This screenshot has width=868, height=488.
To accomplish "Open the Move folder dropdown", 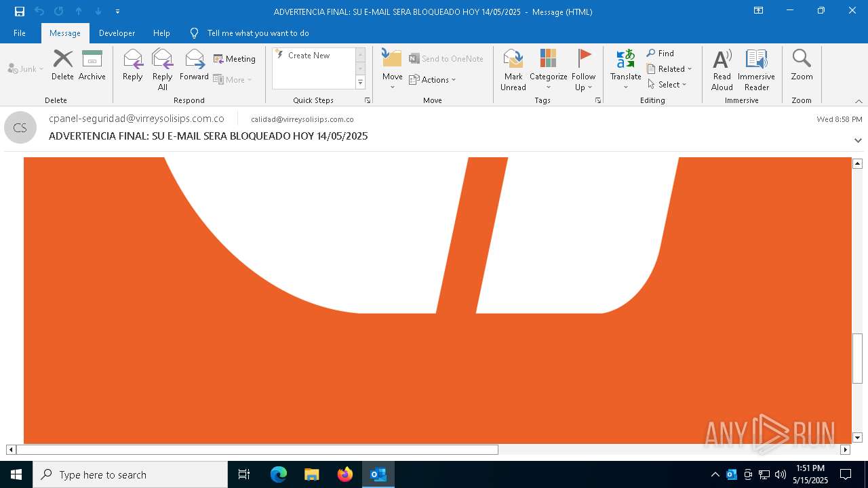I will (392, 70).
